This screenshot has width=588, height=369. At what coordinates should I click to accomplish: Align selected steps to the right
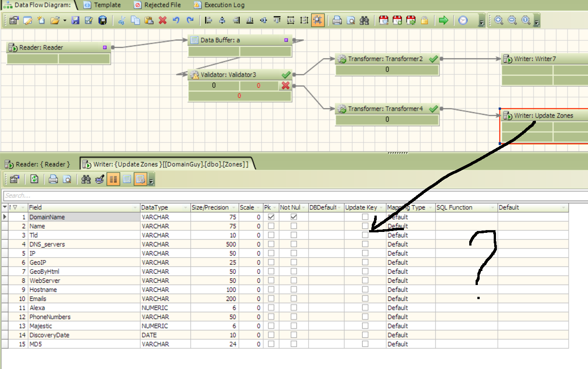(236, 20)
